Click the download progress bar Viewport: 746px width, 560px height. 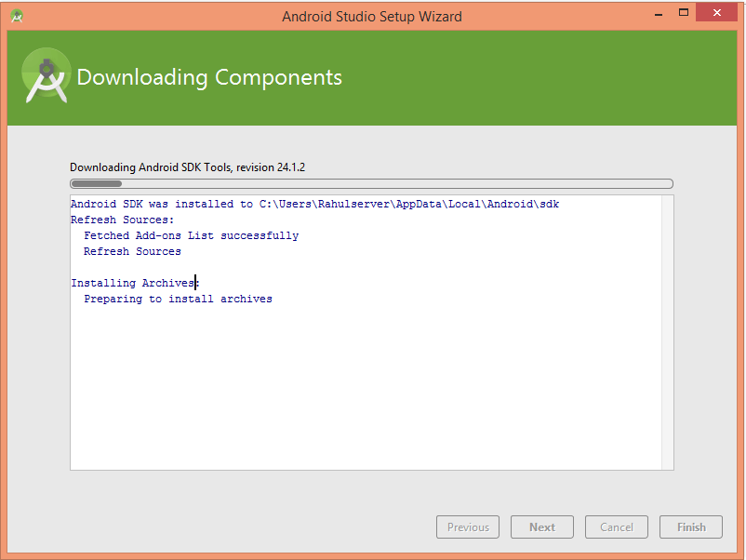371,183
